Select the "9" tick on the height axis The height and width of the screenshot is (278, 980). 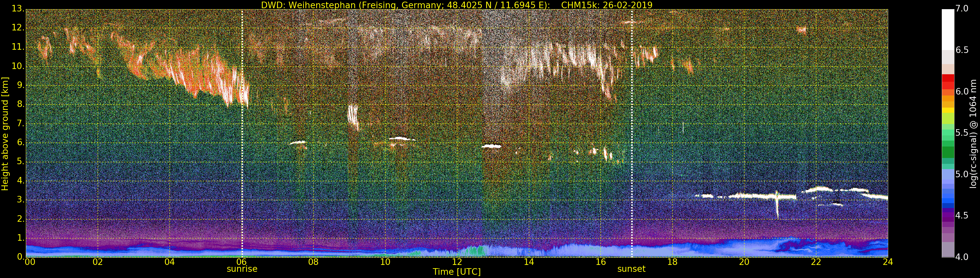[x=21, y=85]
